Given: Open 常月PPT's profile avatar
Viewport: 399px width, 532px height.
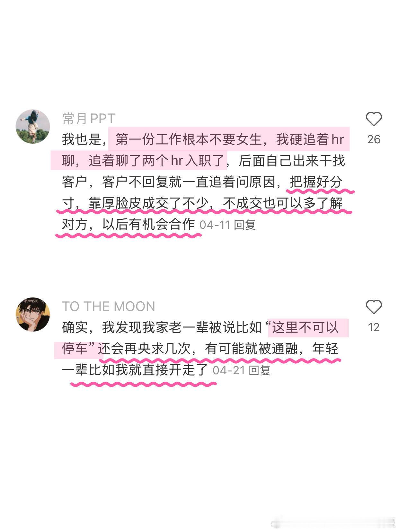Looking at the screenshot, I should coord(33,127).
